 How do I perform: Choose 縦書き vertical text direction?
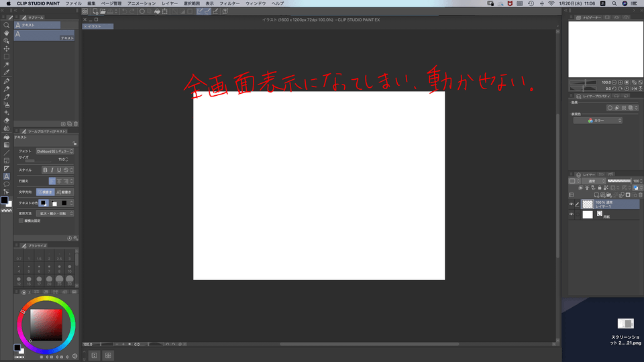pyautogui.click(x=63, y=192)
